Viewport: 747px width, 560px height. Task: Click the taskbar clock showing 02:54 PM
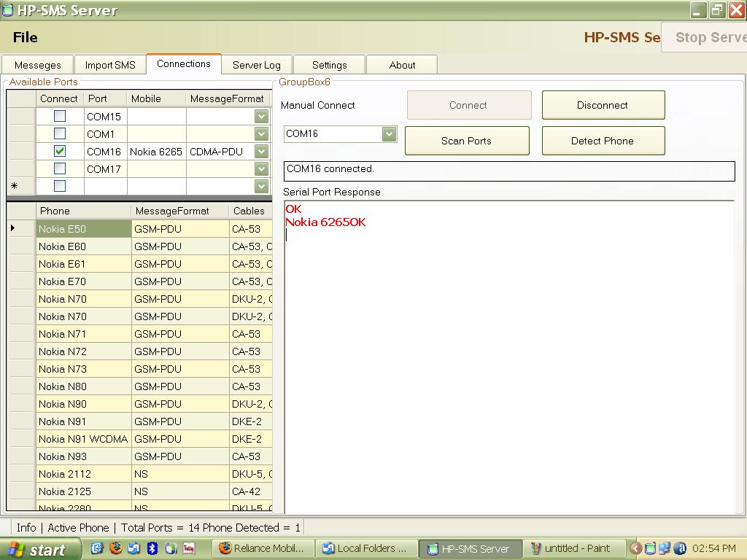[x=713, y=548]
